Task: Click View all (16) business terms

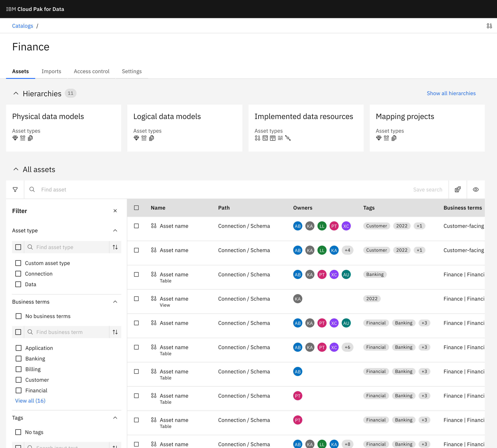Action: click(x=30, y=401)
